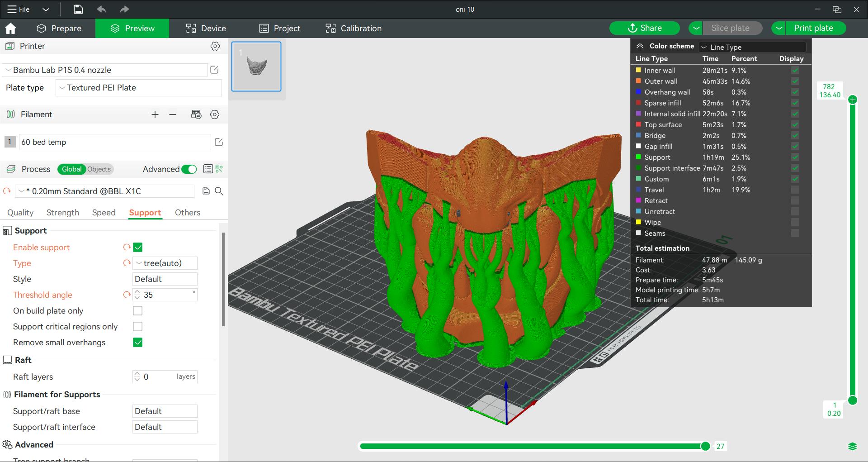Image resolution: width=868 pixels, height=462 pixels.
Task: Click the Home icon
Action: click(x=10, y=29)
